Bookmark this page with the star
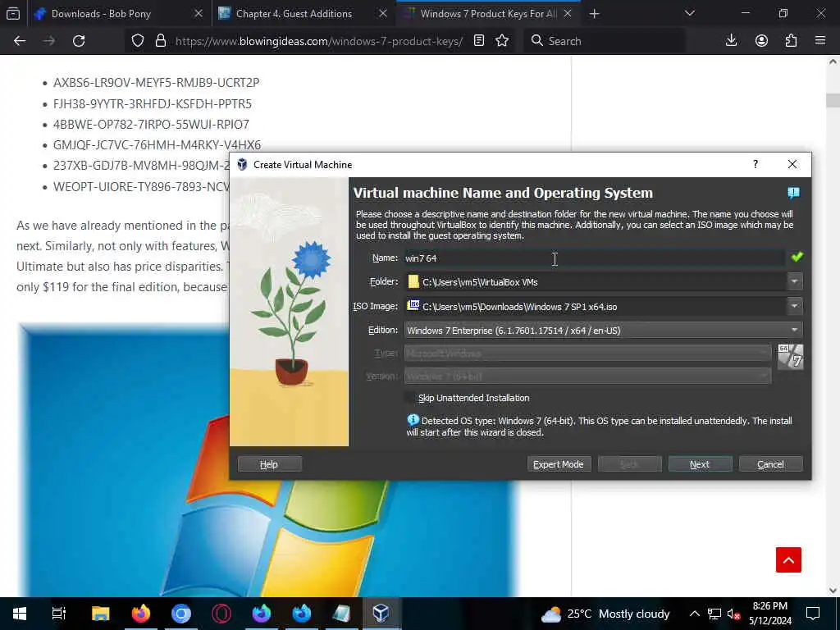 click(502, 41)
